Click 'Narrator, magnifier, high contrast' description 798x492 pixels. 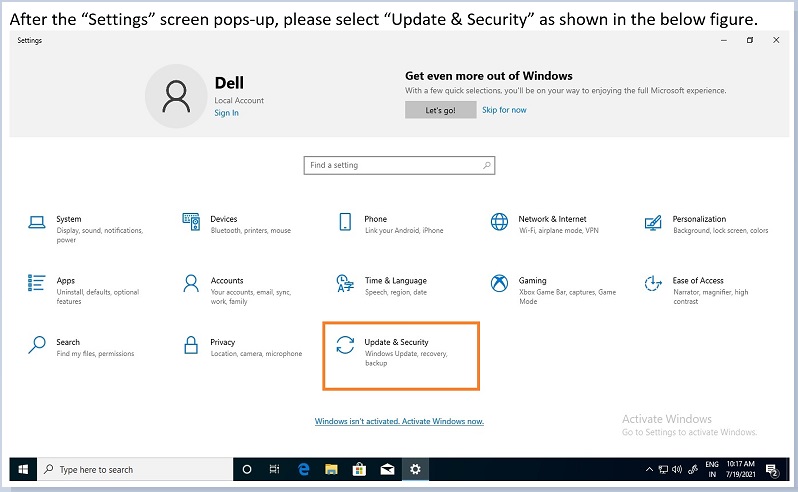(711, 297)
